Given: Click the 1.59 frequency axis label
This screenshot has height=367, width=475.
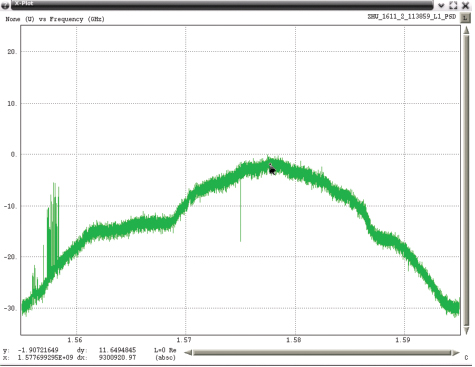Looking at the screenshot, I should [x=403, y=340].
